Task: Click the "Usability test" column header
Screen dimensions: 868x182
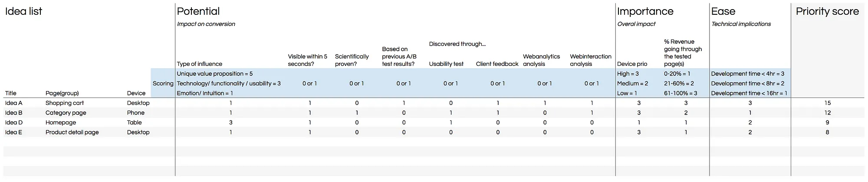Action: coord(446,64)
